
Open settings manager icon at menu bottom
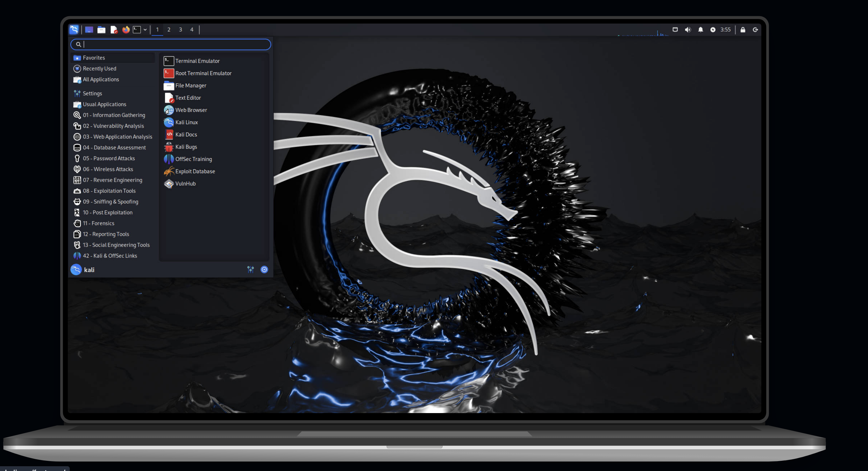[250, 270]
